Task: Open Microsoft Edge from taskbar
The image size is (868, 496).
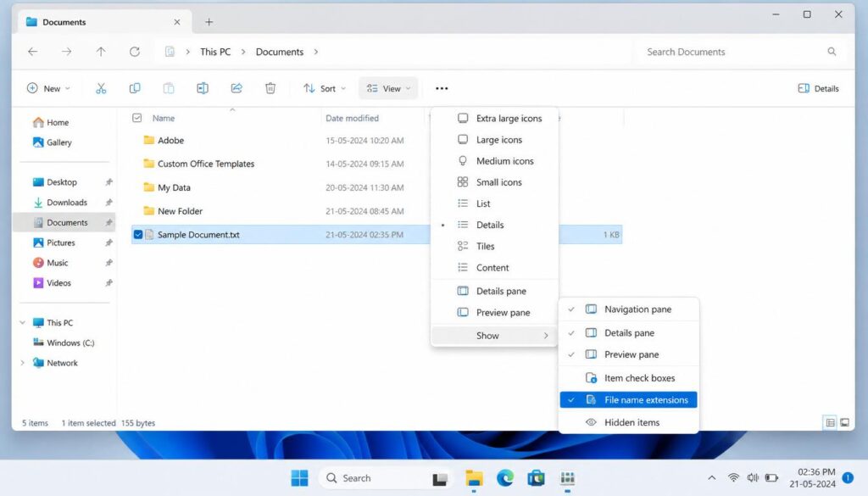Action: coord(505,477)
